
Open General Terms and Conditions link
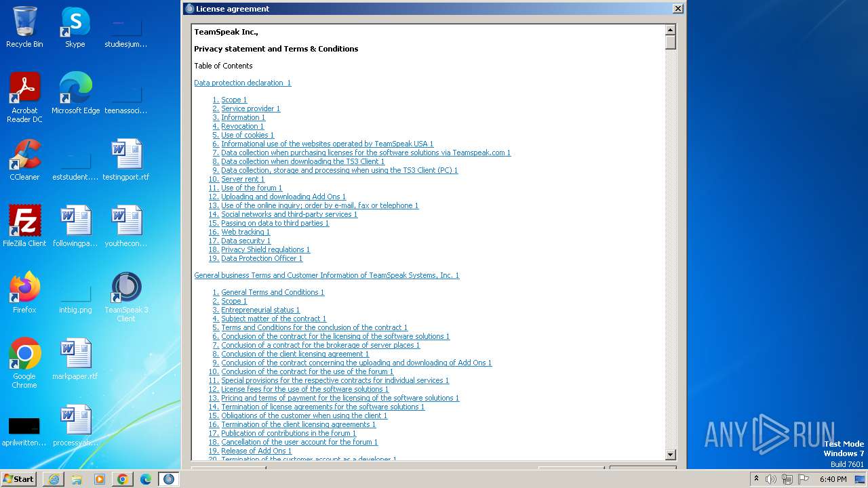[x=273, y=292]
